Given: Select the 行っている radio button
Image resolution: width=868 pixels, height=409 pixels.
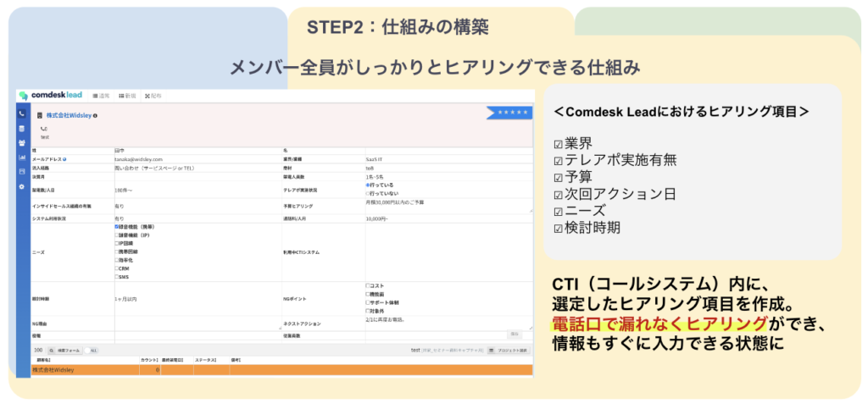Looking at the screenshot, I should 368,185.
